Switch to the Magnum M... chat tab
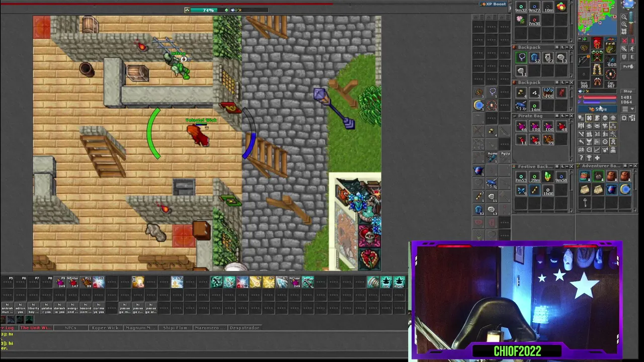644x362 pixels. [x=140, y=328]
